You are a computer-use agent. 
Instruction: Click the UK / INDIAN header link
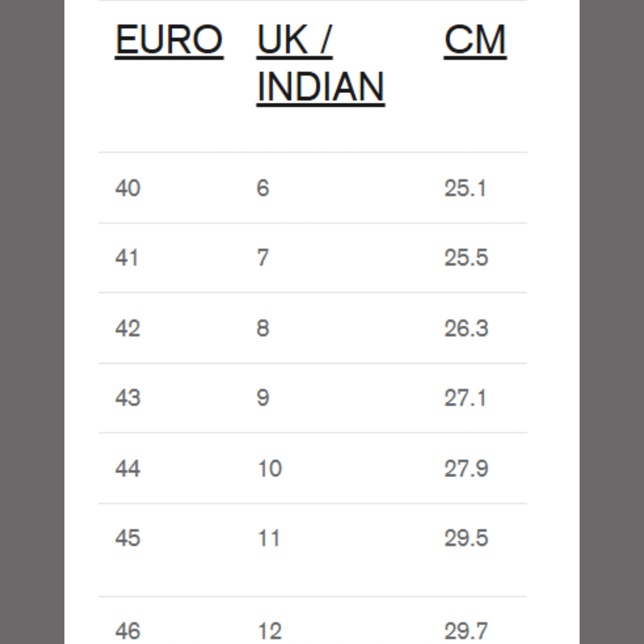click(320, 63)
